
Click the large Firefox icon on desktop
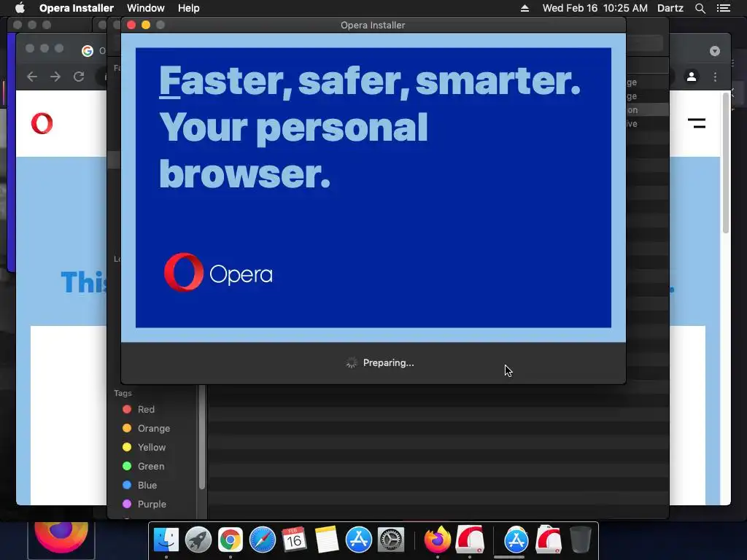click(61, 539)
